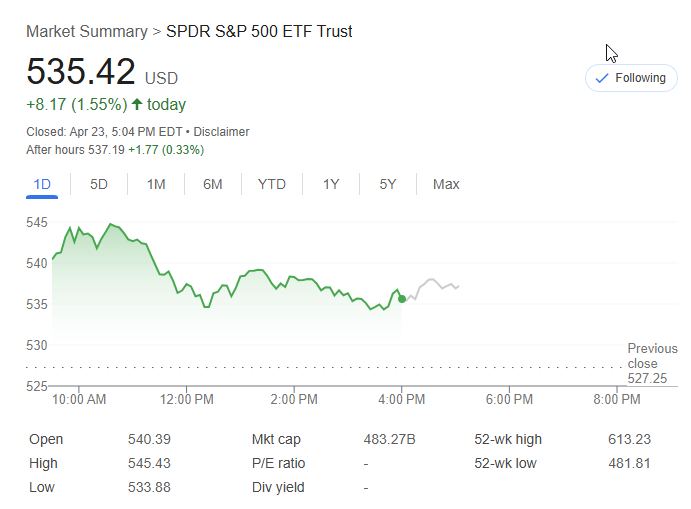Click the SPDR S&P 500 ETF Trust title

point(259,31)
